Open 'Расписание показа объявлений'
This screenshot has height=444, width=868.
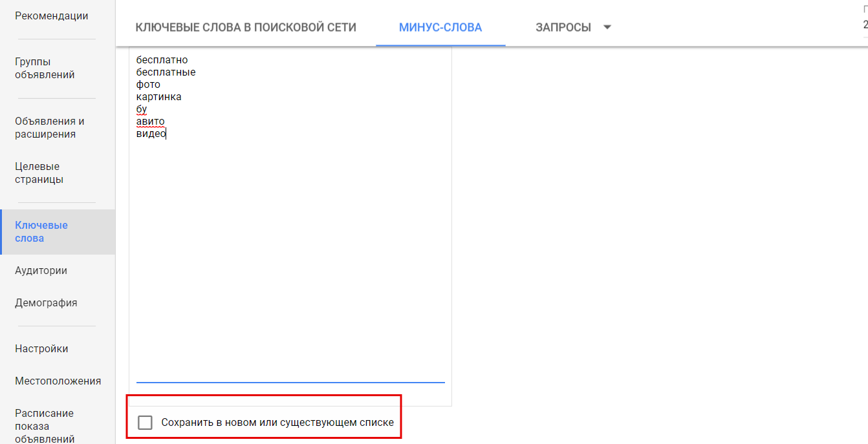(44, 425)
